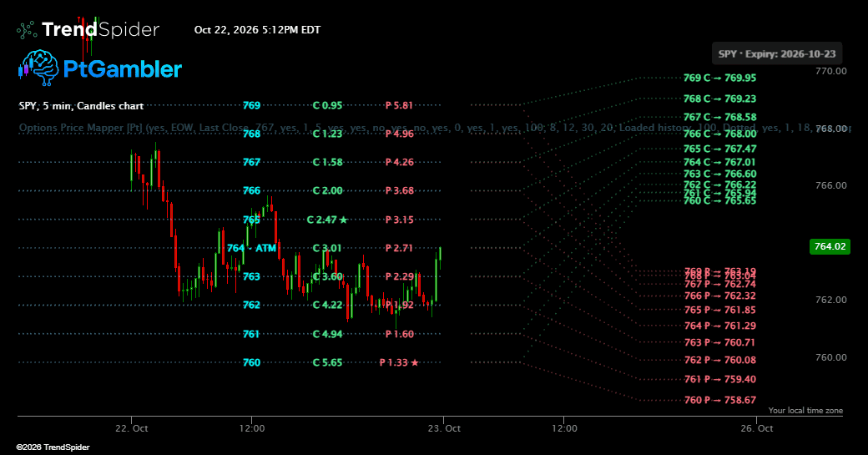
Task: Click put price P 2.71
Action: 399,248
